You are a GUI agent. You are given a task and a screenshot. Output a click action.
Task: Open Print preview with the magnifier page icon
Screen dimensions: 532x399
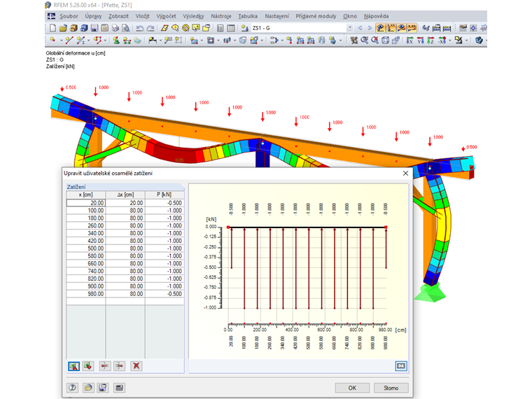click(x=125, y=28)
